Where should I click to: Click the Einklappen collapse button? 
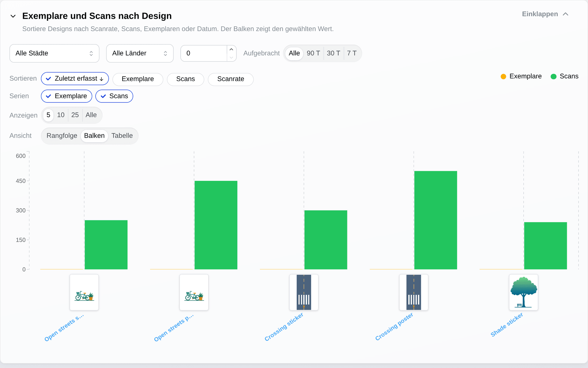tap(545, 14)
